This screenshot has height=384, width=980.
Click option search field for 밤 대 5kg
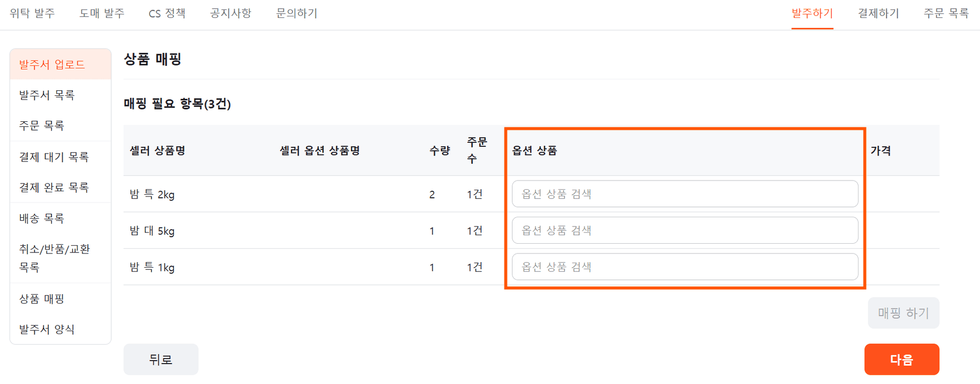(684, 231)
